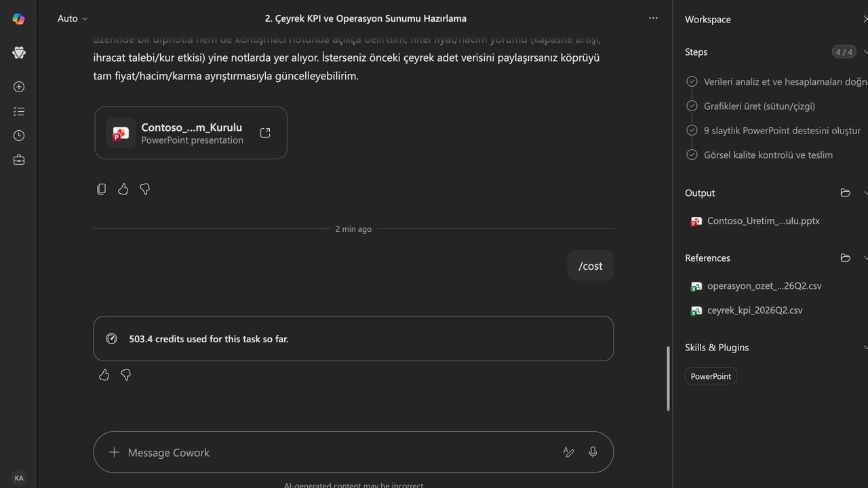868x488 pixels.
Task: Open the Cowork agent icon in sidebar
Action: pyautogui.click(x=19, y=53)
